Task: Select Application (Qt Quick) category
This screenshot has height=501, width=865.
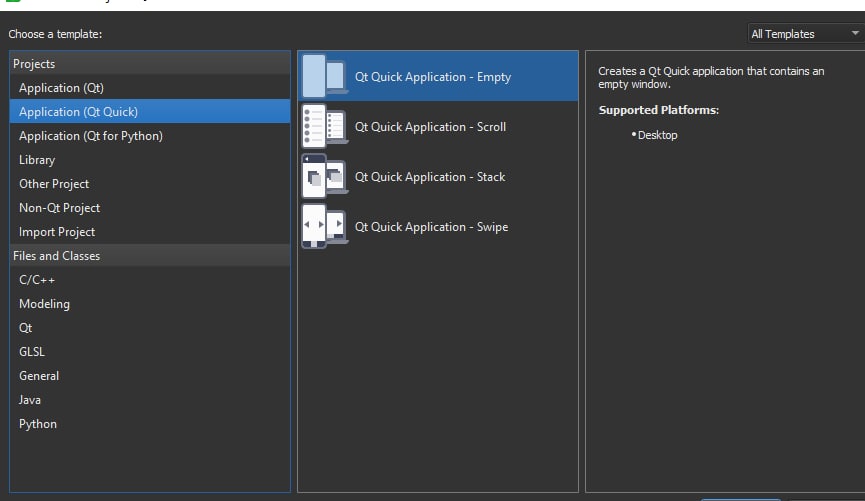Action: [x=149, y=111]
